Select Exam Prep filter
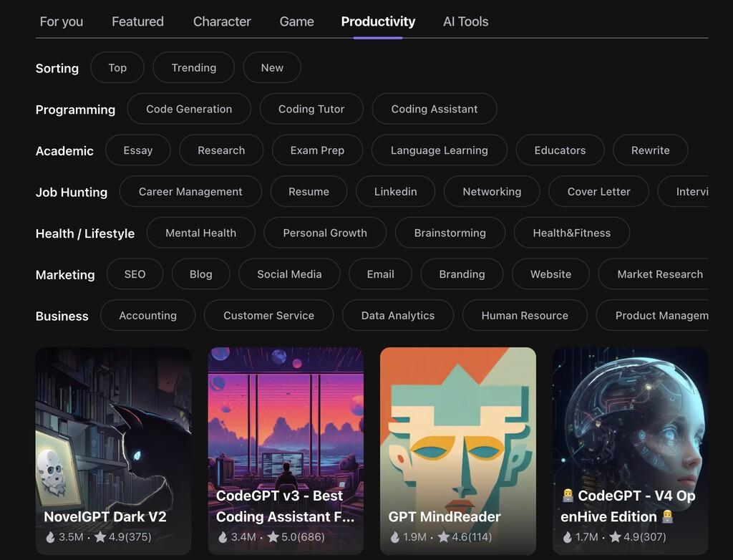 tap(317, 150)
